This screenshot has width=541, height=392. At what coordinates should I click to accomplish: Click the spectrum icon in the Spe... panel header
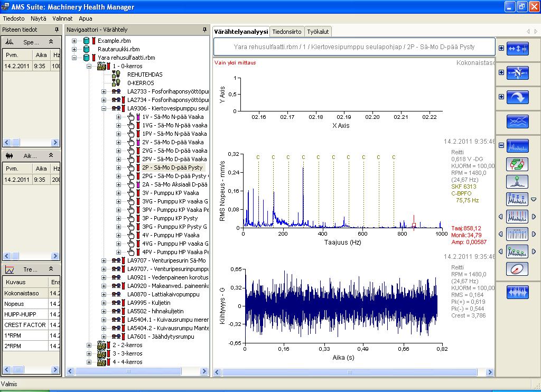click(10, 42)
